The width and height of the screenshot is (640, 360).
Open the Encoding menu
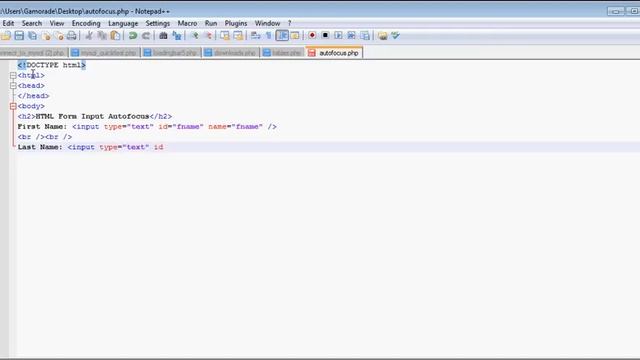86,23
